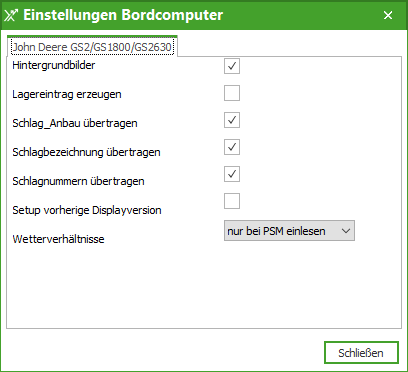Click the Schlagbezeichnung übertragen label
Screen dimensions: 408x372
(86, 152)
